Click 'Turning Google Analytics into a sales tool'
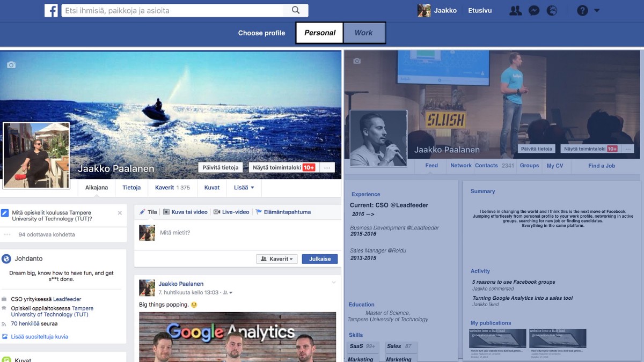Viewport: 644px width, 362px height. pos(523,298)
